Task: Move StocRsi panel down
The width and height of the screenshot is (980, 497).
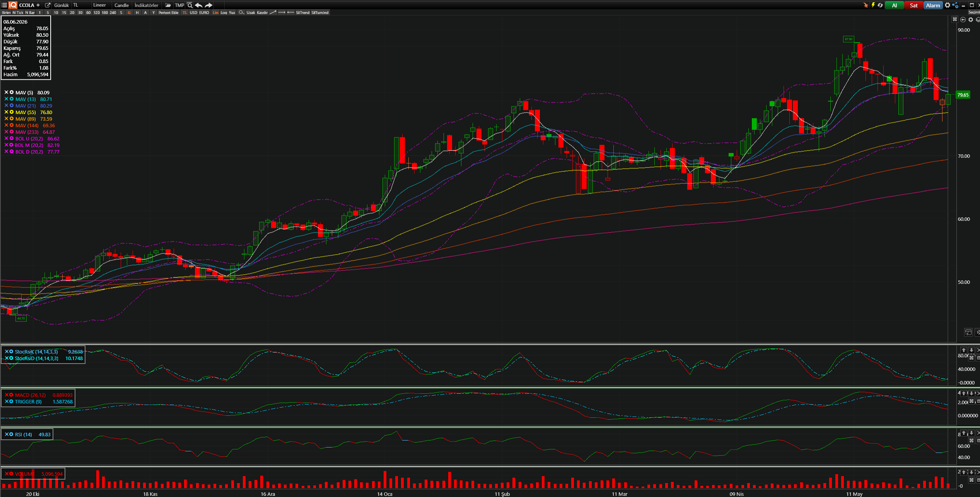Action: (971, 350)
